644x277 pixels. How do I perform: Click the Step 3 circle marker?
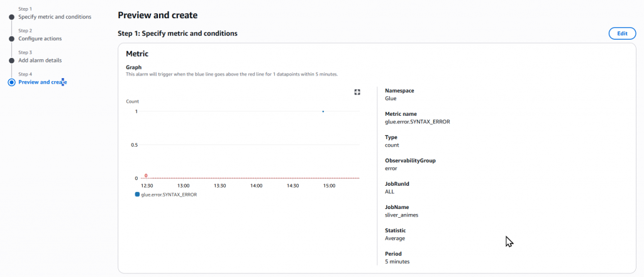[x=11, y=60]
